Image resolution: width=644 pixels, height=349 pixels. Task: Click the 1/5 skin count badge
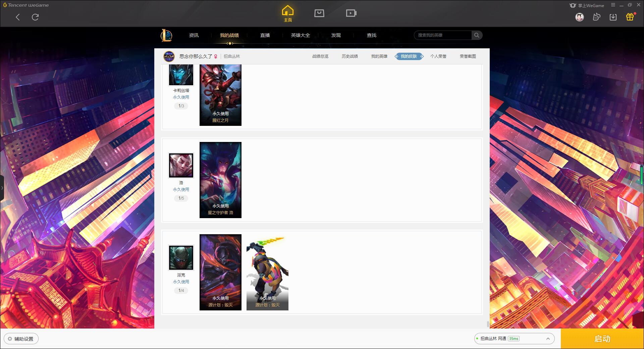(x=181, y=198)
